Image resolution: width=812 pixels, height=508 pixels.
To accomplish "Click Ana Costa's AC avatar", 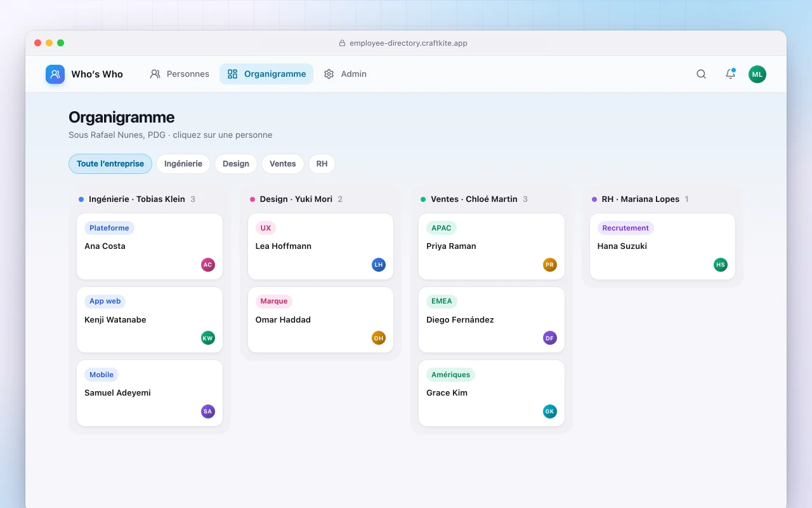I will pos(207,265).
